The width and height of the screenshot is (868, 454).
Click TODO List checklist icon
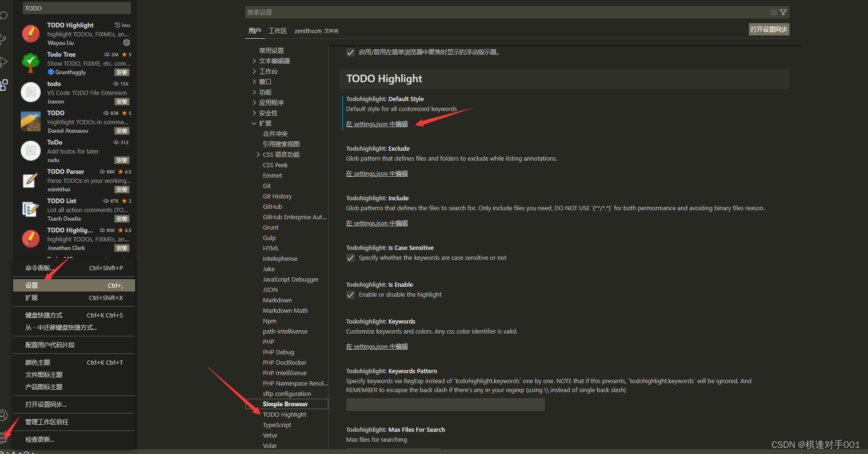pos(31,209)
